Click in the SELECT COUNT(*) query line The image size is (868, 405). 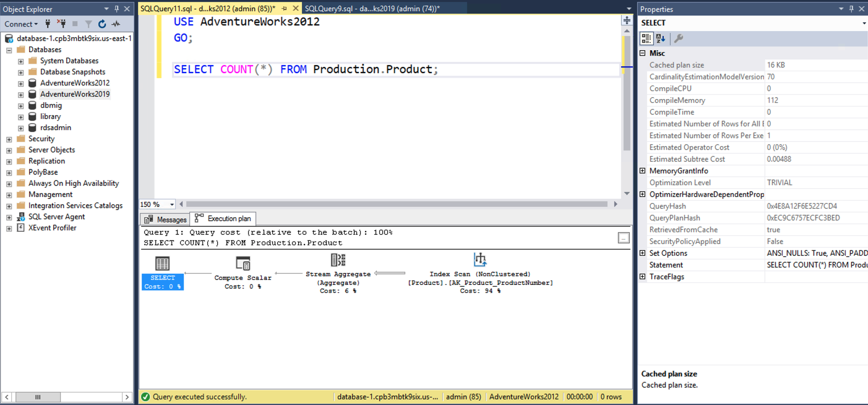[x=306, y=69]
